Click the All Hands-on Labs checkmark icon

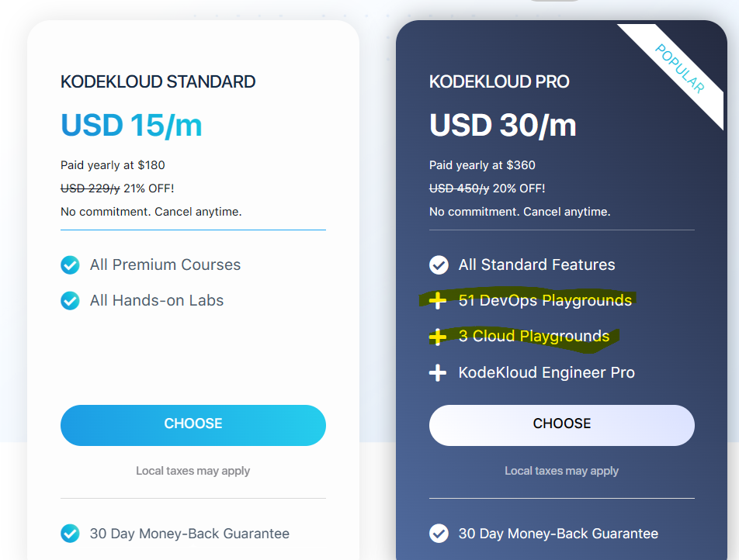coord(70,301)
